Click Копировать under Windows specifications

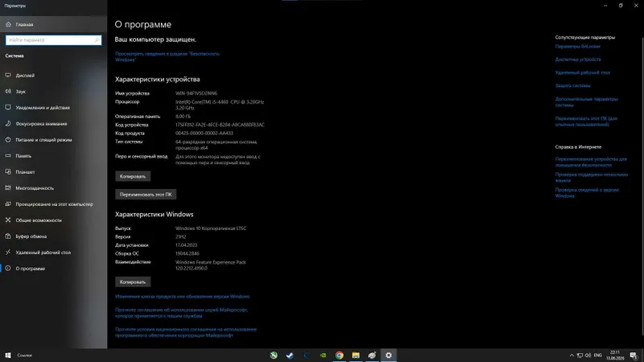pos(133,282)
